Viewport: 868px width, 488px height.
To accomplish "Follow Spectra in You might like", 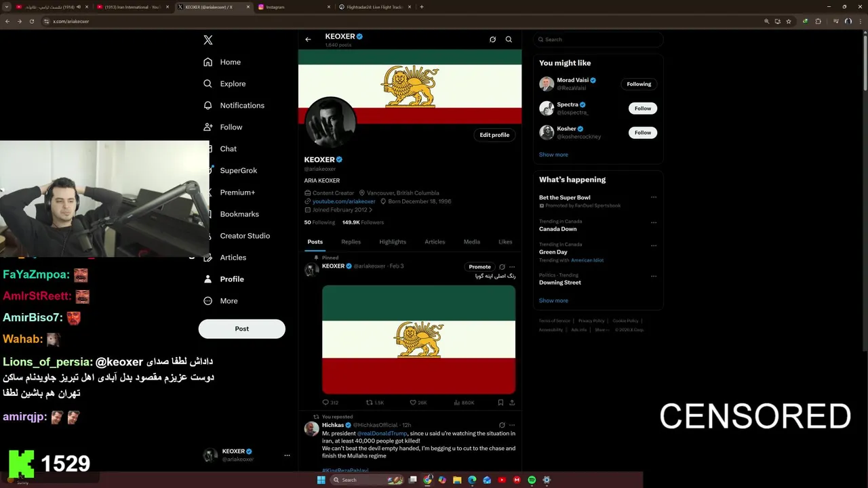I will pos(643,108).
